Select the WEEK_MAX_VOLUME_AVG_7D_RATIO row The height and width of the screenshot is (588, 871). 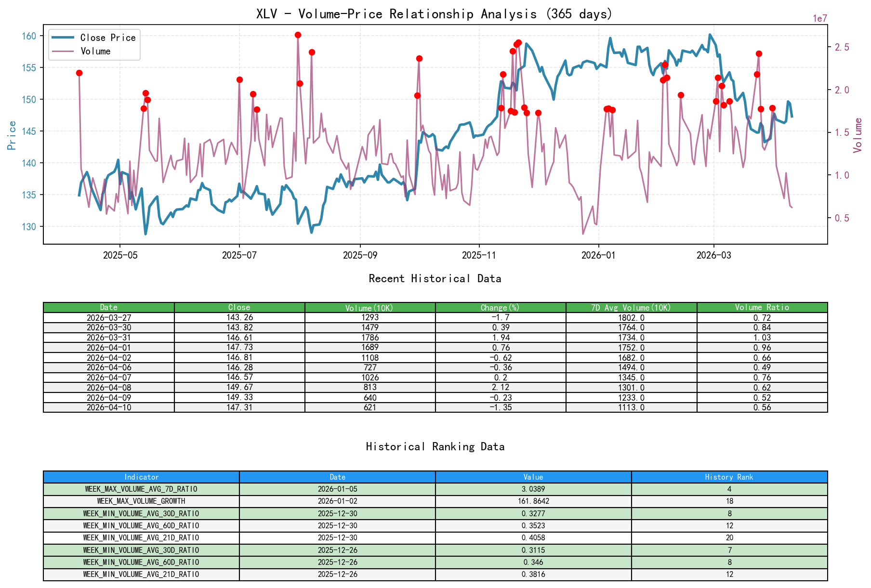pyautogui.click(x=435, y=489)
